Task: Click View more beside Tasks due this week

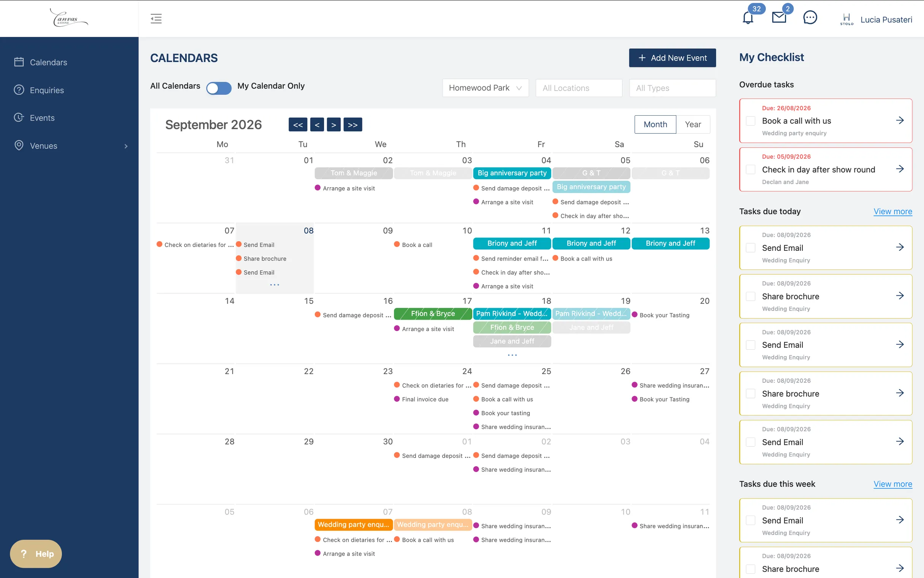Action: (893, 484)
